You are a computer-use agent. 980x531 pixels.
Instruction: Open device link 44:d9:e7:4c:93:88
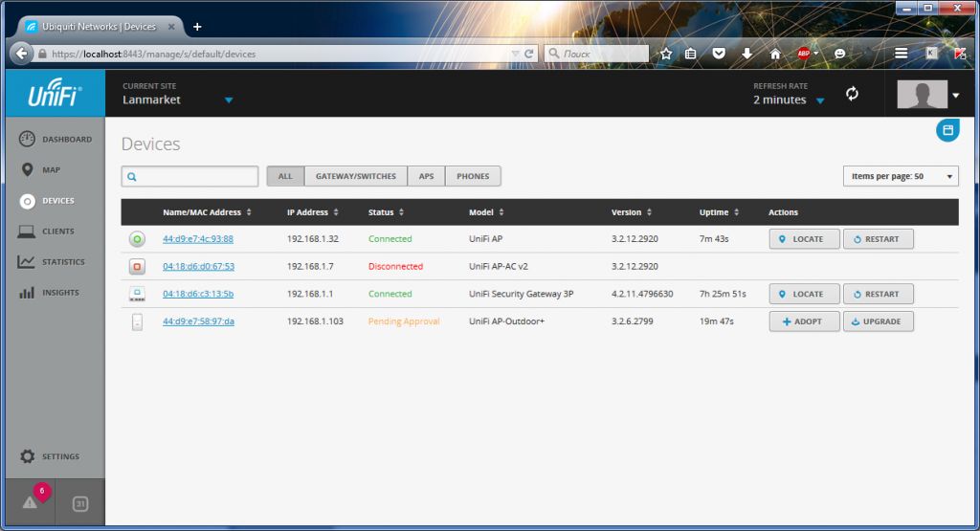[198, 239]
